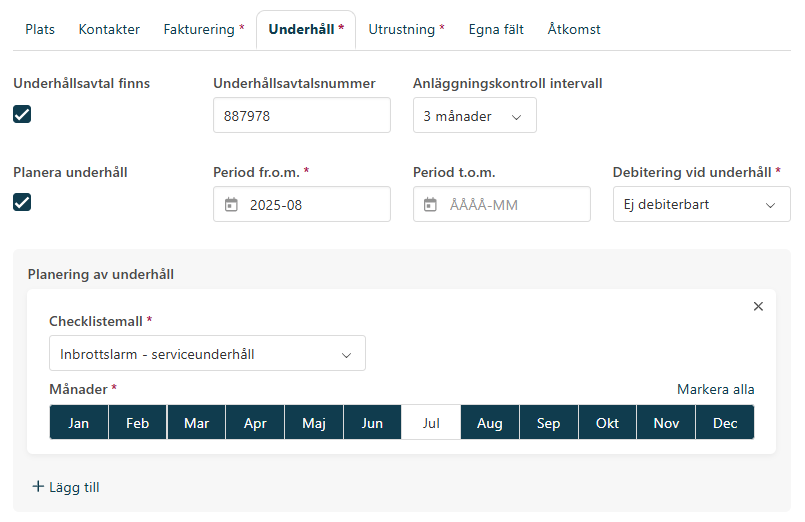The width and height of the screenshot is (805, 522).
Task: Toggle the Aug month button
Action: (x=490, y=423)
